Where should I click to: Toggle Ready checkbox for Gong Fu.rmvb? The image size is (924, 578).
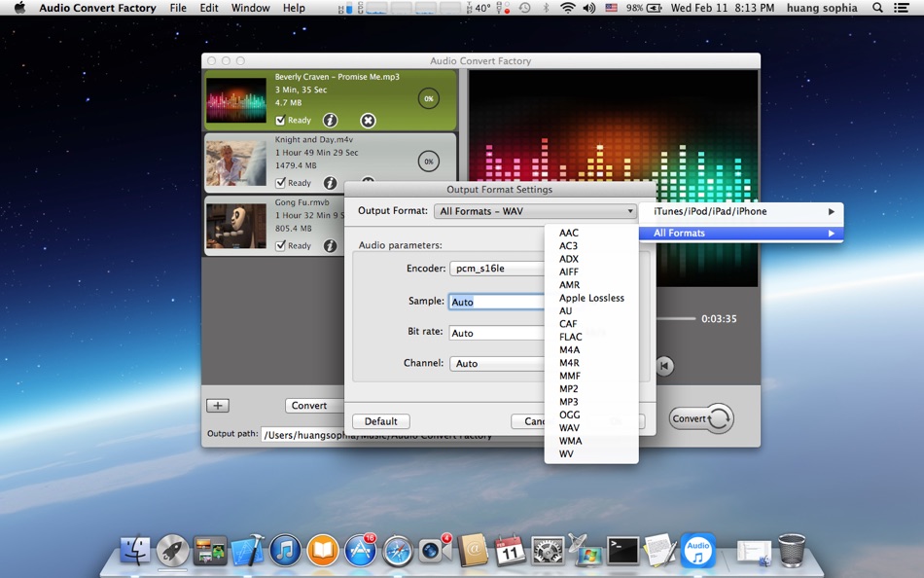point(280,245)
